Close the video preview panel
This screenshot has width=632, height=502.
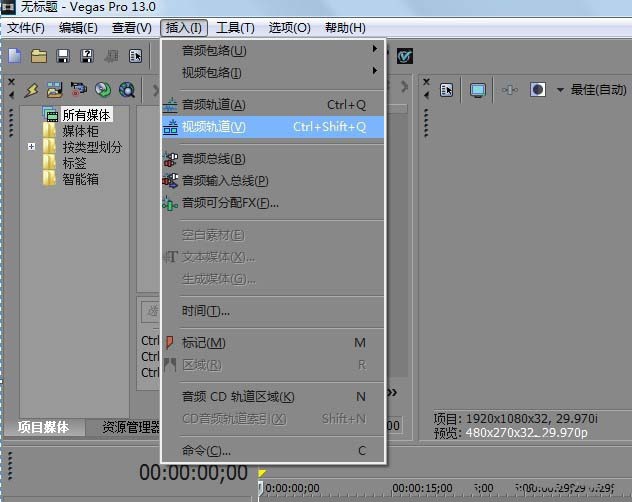(426, 81)
